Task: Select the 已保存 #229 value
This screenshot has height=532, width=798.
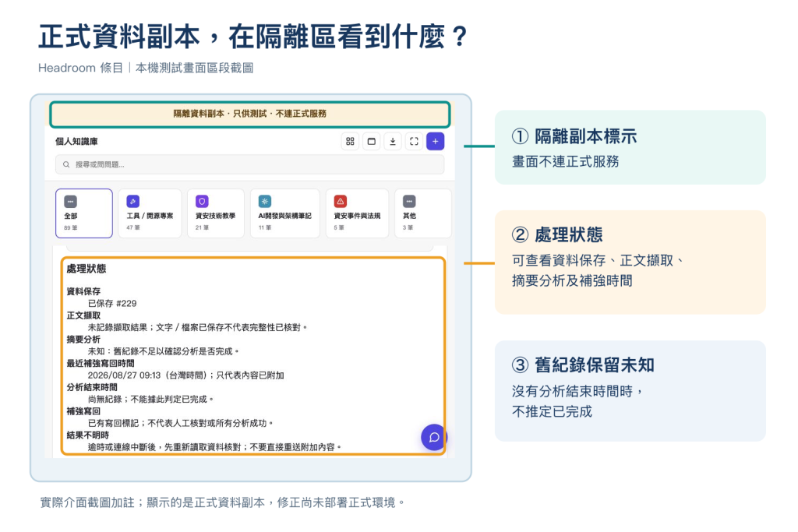Action: pyautogui.click(x=112, y=304)
